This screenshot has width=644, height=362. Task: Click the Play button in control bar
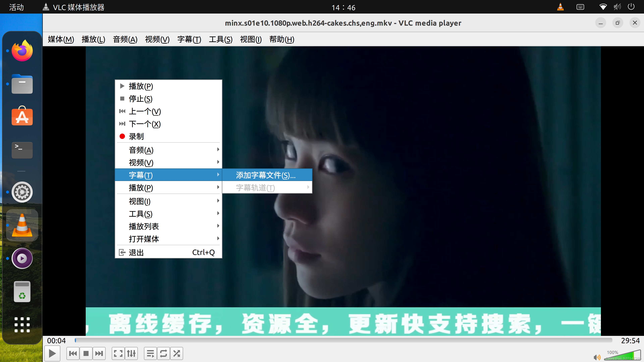coord(52,353)
